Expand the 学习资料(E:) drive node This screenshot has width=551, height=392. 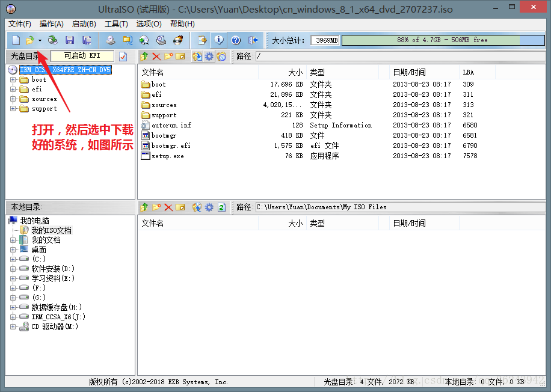(13, 278)
